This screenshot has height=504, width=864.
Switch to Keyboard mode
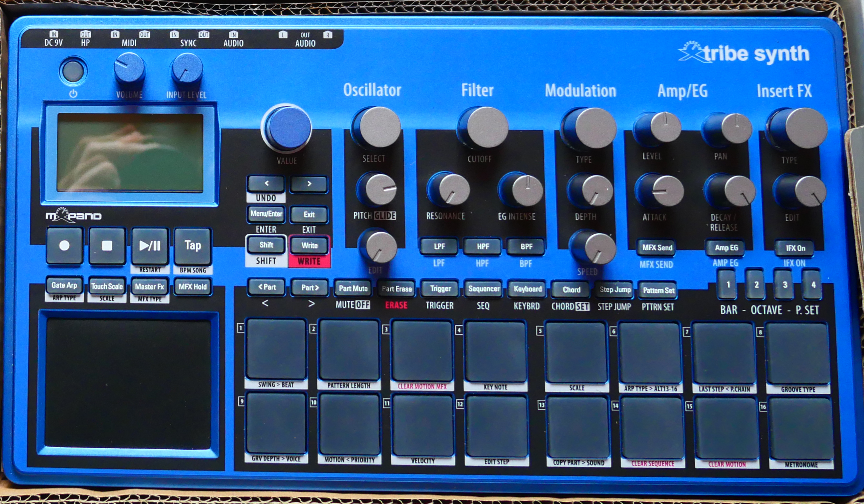527,289
